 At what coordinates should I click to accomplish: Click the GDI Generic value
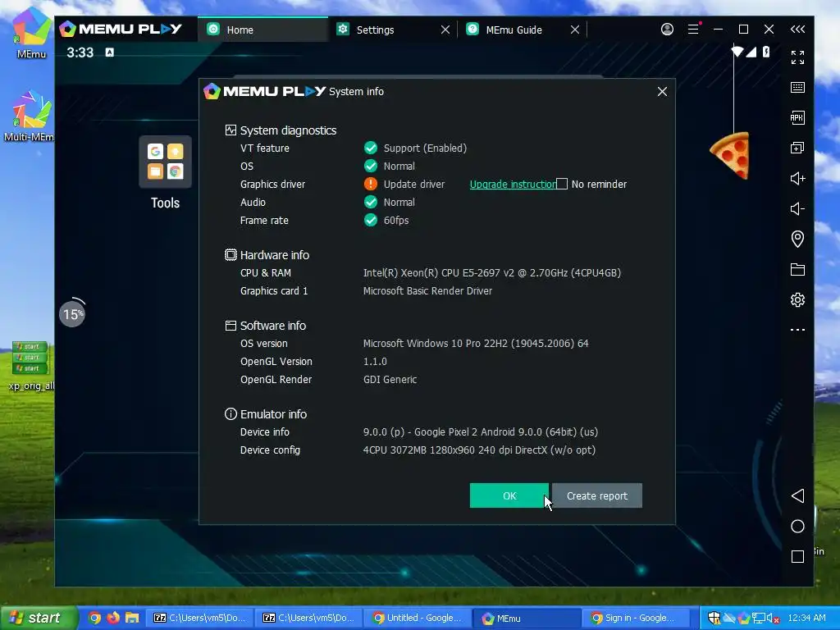[390, 379]
